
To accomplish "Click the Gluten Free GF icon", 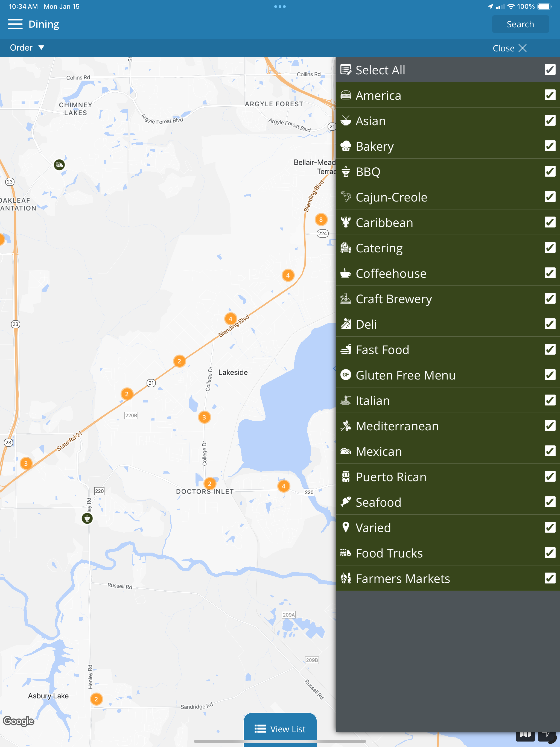I will coord(346,375).
